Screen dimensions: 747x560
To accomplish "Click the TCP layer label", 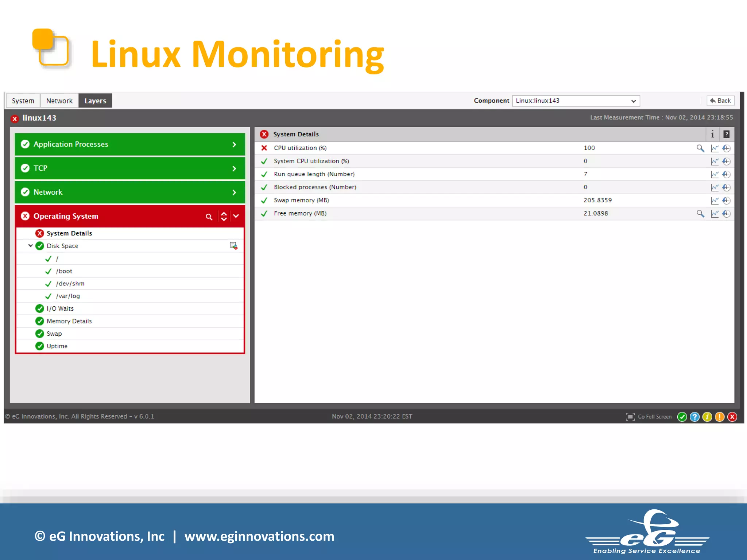I will [x=40, y=168].
